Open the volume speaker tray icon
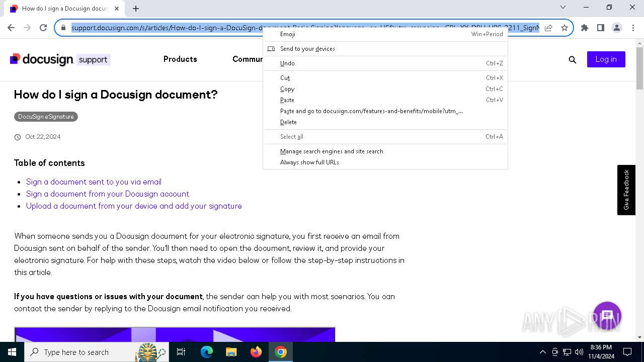 579,352
